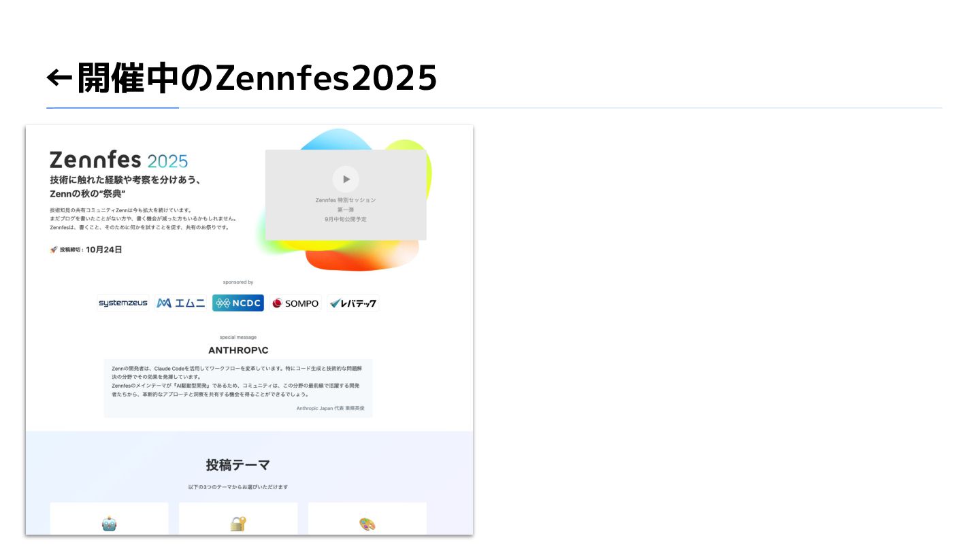Click the paint palette emoji theme card

tap(367, 519)
